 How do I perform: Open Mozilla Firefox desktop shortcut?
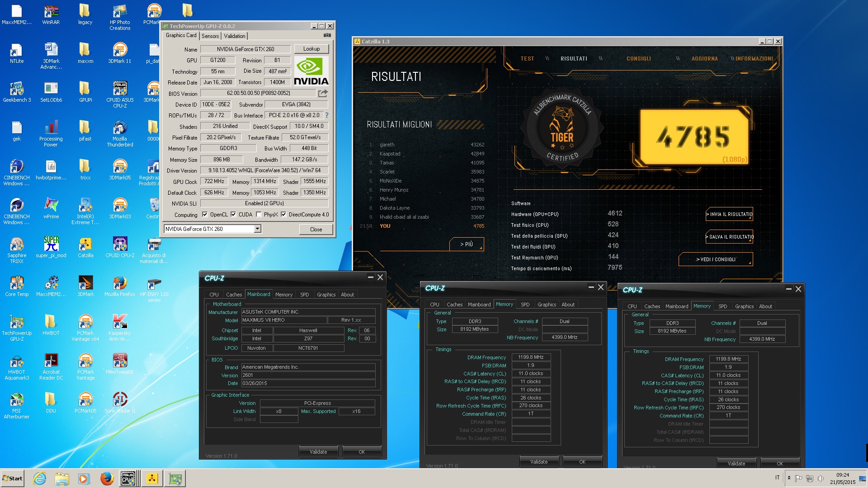(x=120, y=286)
